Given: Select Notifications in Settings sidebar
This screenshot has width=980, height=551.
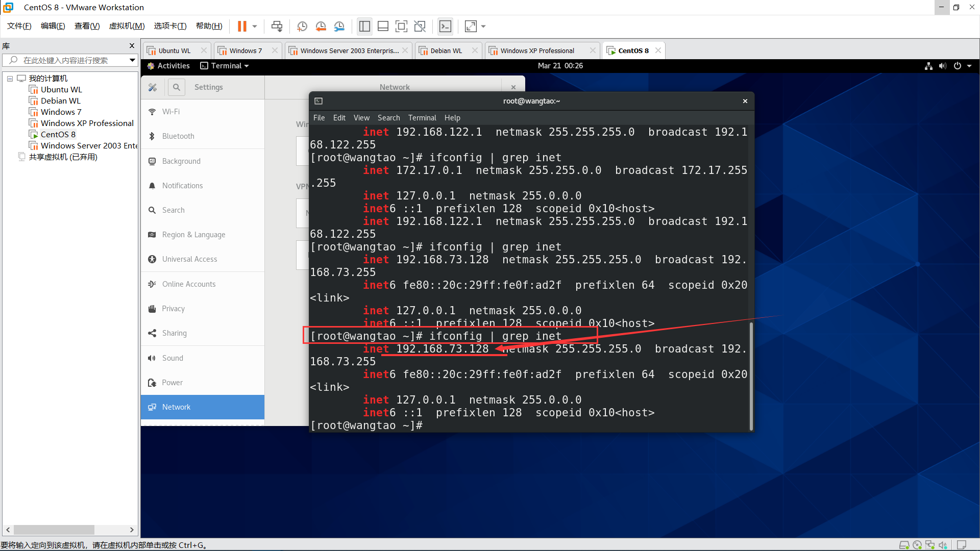Looking at the screenshot, I should [x=203, y=186].
